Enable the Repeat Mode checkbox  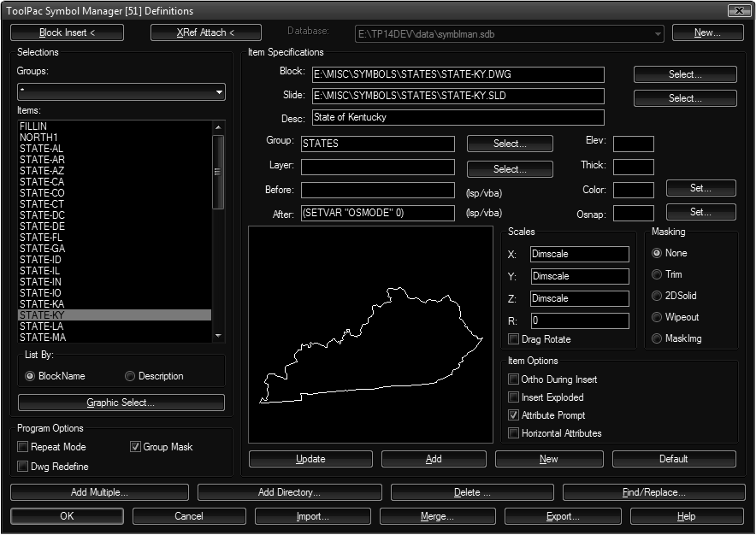(x=22, y=447)
